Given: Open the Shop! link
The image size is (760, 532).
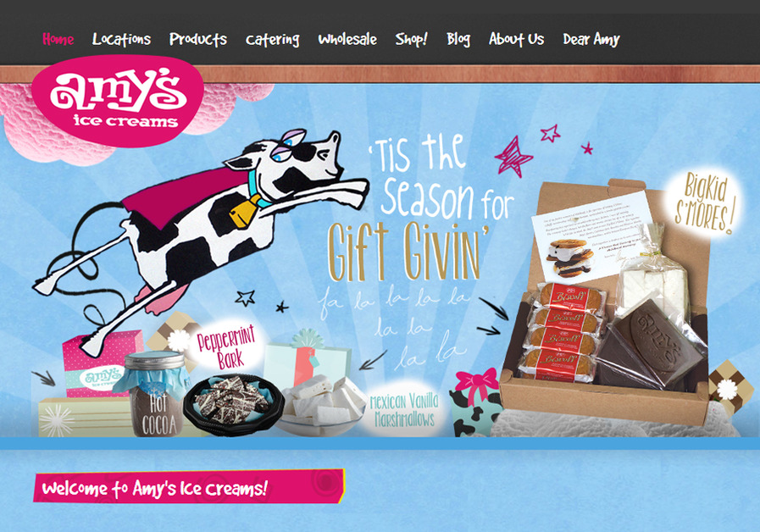Looking at the screenshot, I should [x=412, y=39].
